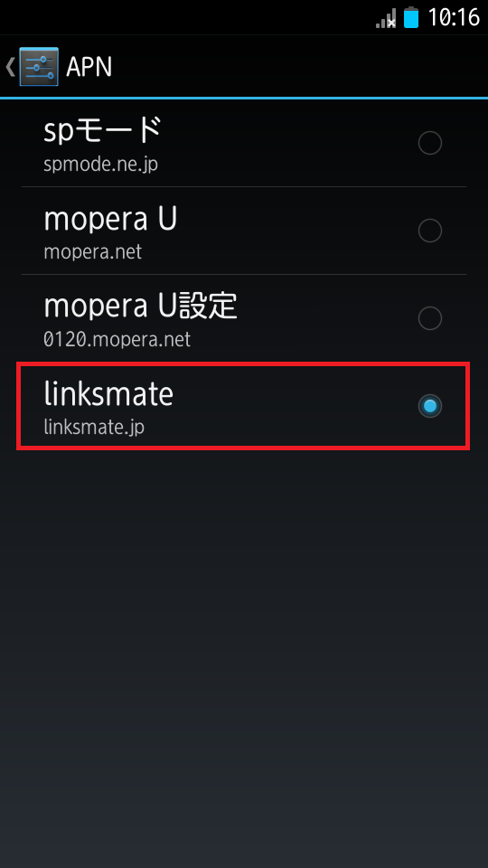Image resolution: width=488 pixels, height=868 pixels.
Task: Open the mopera U設定 APN entry
Action: (x=243, y=318)
